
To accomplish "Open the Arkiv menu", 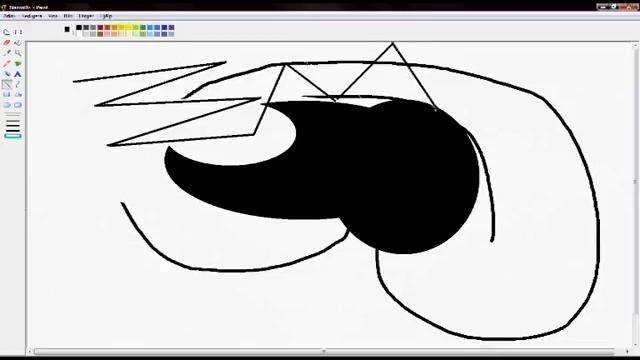I will click(9, 16).
